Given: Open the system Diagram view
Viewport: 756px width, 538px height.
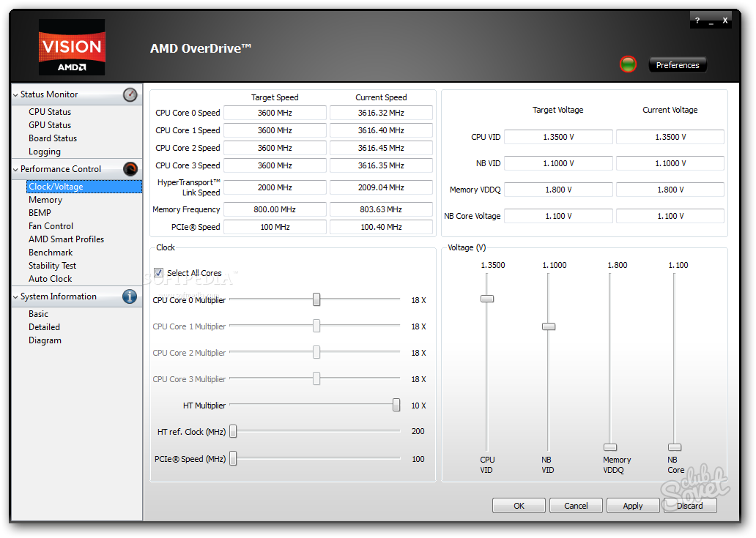Looking at the screenshot, I should coord(45,340).
